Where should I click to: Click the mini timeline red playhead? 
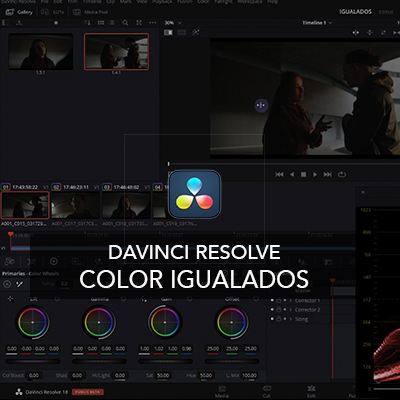pyautogui.click(x=11, y=234)
